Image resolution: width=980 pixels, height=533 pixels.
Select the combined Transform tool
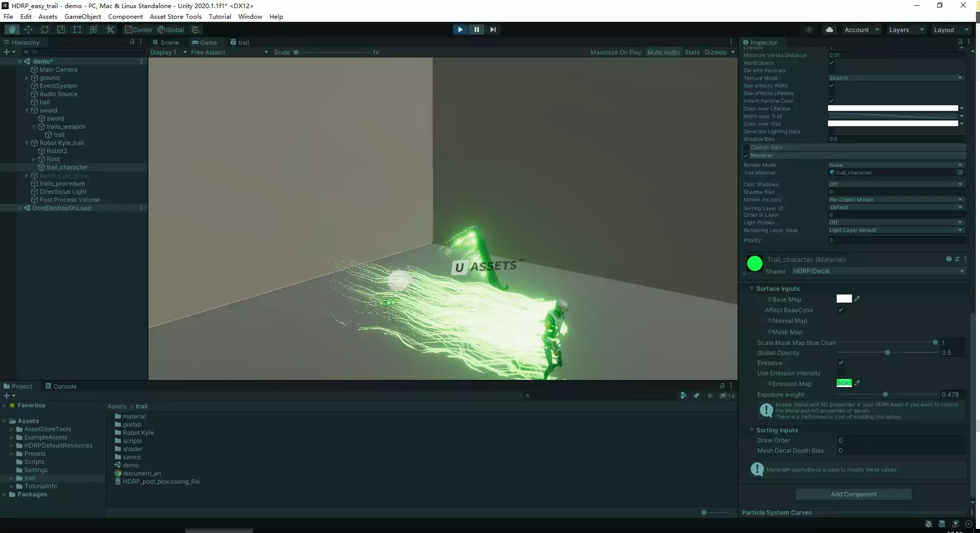pyautogui.click(x=94, y=29)
